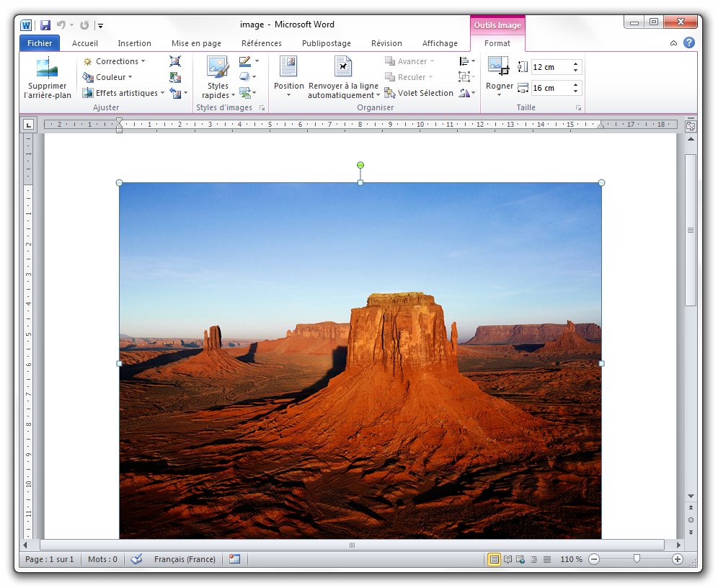This screenshot has width=718, height=588.
Task: Switch to Full Screen Reading view
Action: [x=508, y=559]
